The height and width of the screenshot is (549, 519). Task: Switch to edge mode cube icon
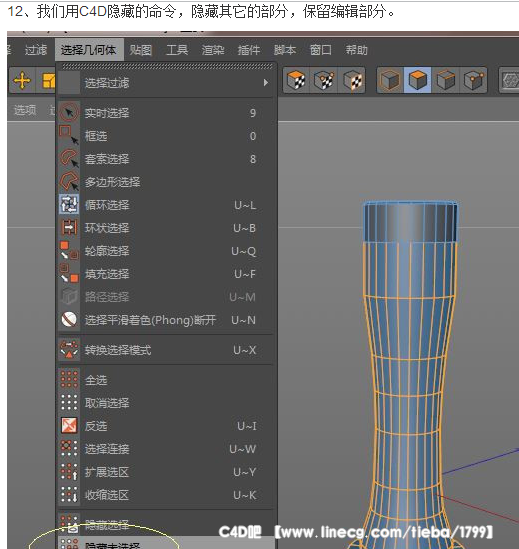pos(445,80)
